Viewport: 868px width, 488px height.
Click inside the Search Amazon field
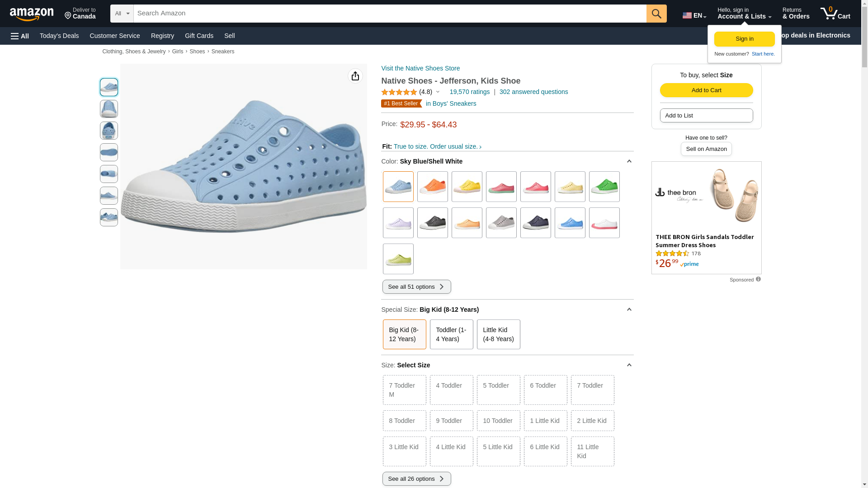click(x=390, y=14)
